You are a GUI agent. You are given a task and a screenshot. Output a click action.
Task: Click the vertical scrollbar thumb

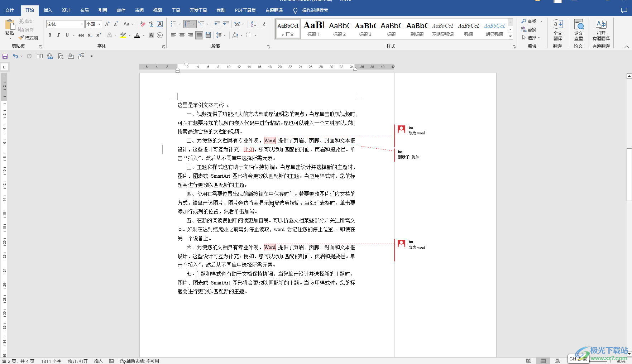pos(629,174)
